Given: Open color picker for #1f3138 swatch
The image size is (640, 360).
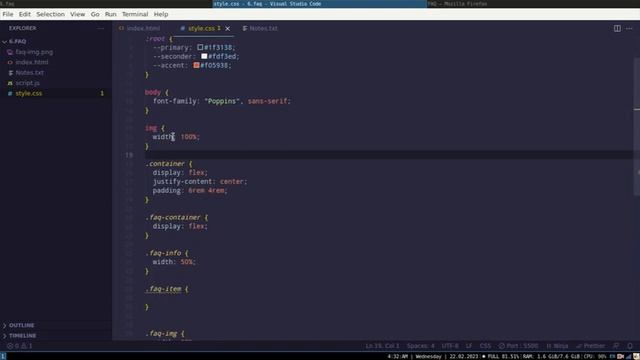Looking at the screenshot, I should (x=200, y=47).
